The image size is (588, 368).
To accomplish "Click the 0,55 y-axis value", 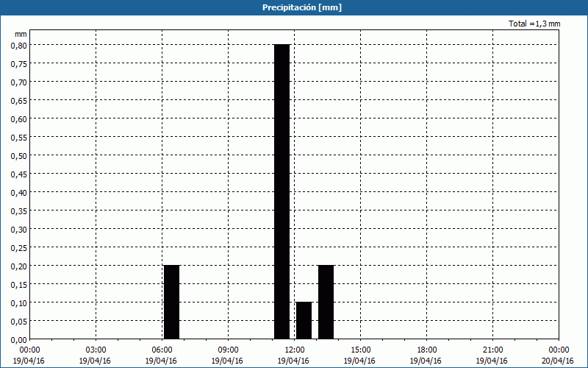I will coord(19,137).
